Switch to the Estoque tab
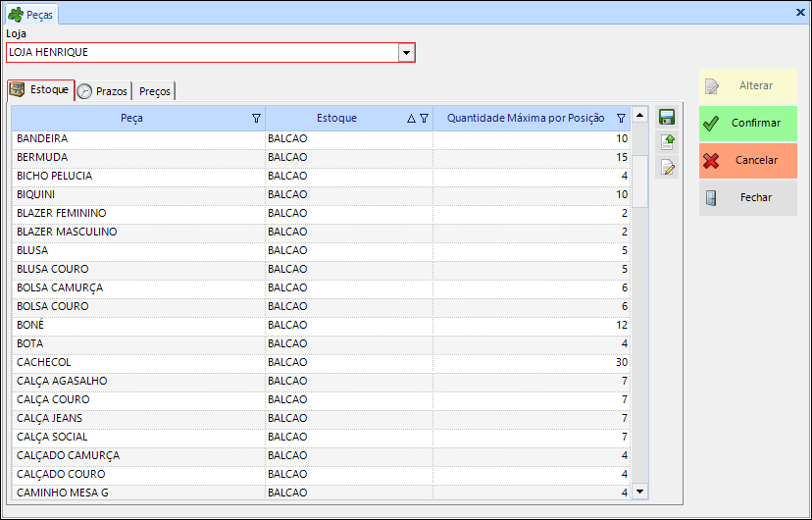This screenshot has height=520, width=812. [40, 90]
